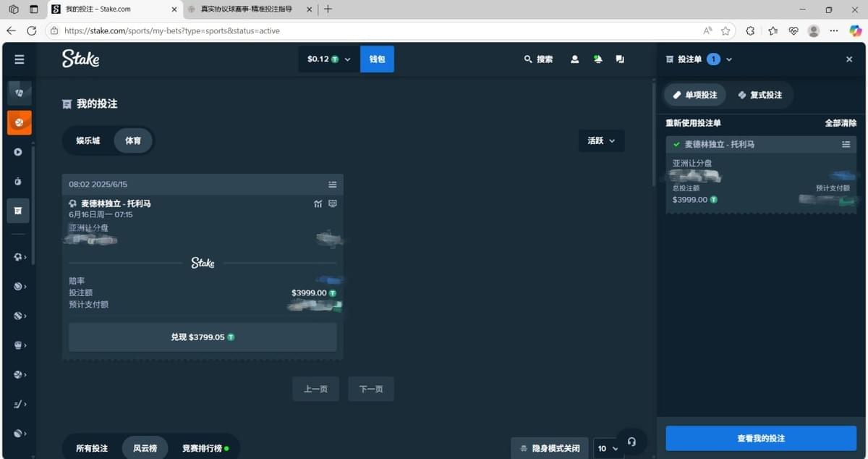This screenshot has height=459, width=868.
Task: Click the live support headset icon
Action: click(x=631, y=441)
